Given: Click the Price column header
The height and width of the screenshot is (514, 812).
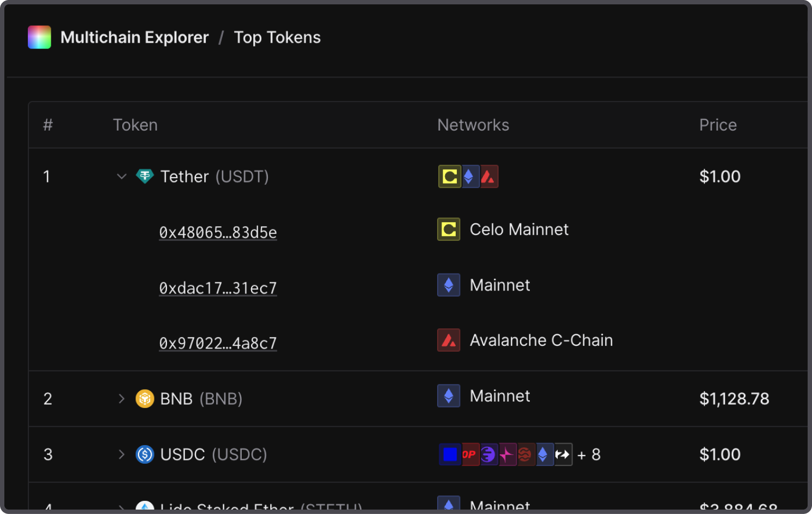Looking at the screenshot, I should click(x=718, y=125).
